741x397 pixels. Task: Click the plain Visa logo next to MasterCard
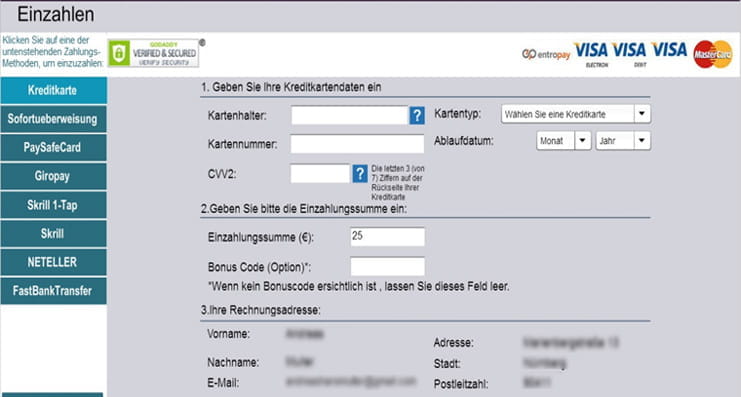pos(669,50)
